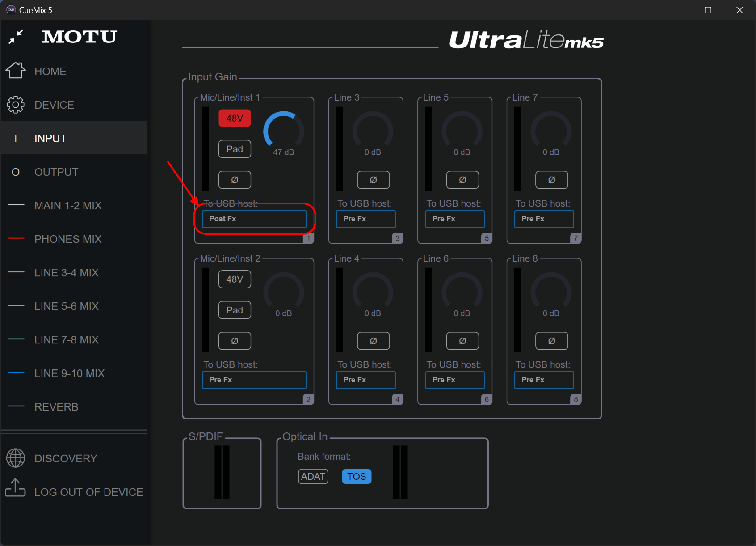Viewport: 756px width, 546px height.
Task: Click the CueMix 5 app icon in title bar
Action: click(11, 10)
